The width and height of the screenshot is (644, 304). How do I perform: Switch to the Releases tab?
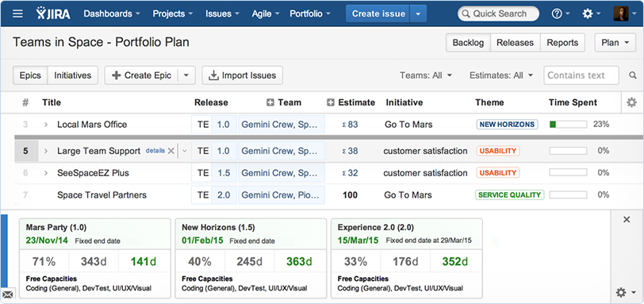coord(515,43)
